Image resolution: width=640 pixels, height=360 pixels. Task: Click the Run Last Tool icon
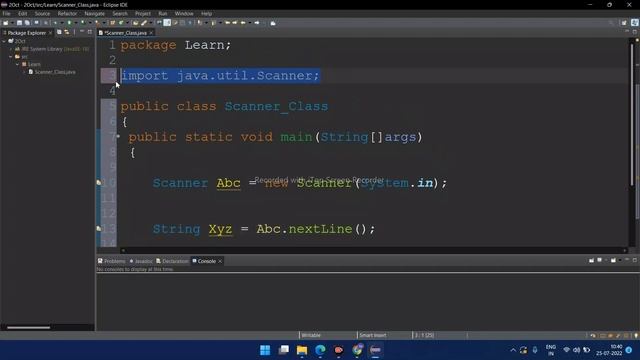coord(98,23)
